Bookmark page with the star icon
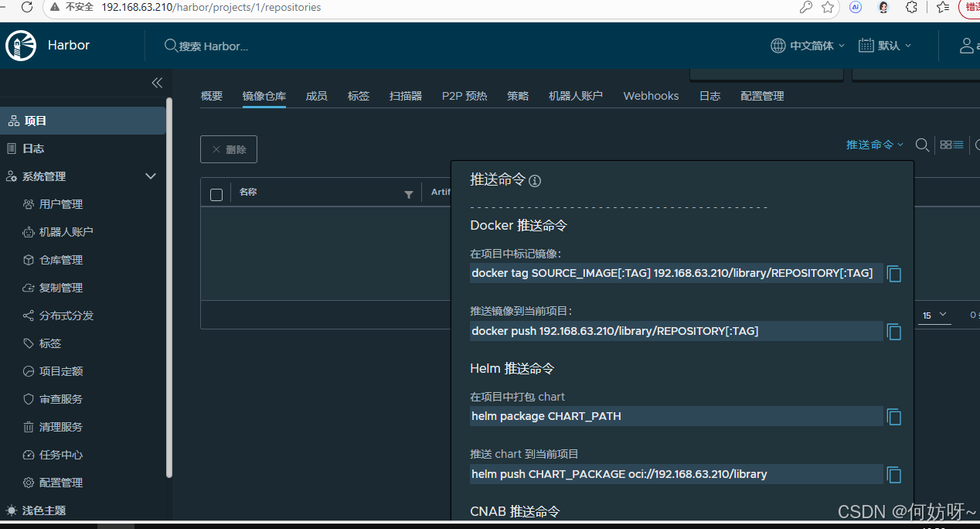 (x=828, y=7)
